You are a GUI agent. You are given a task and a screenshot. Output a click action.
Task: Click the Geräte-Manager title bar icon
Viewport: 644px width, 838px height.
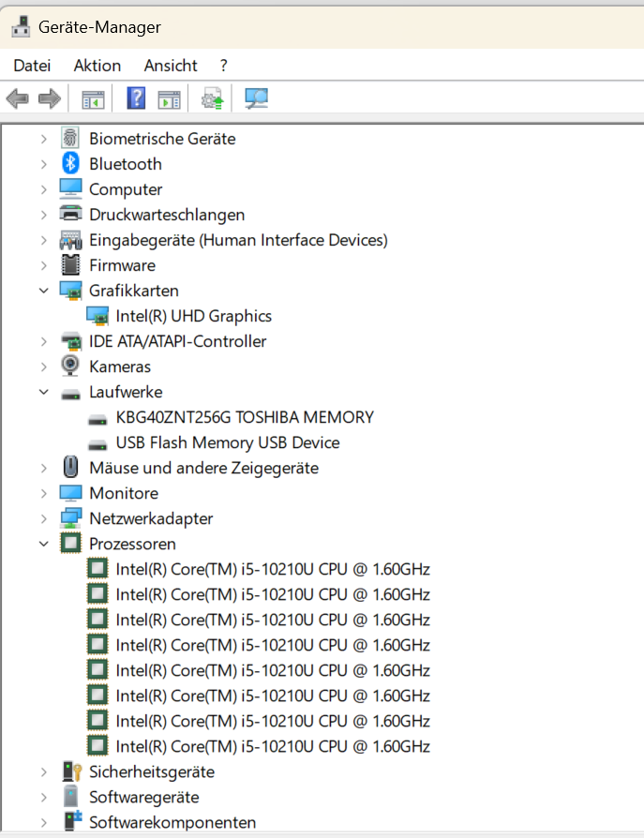(21, 27)
